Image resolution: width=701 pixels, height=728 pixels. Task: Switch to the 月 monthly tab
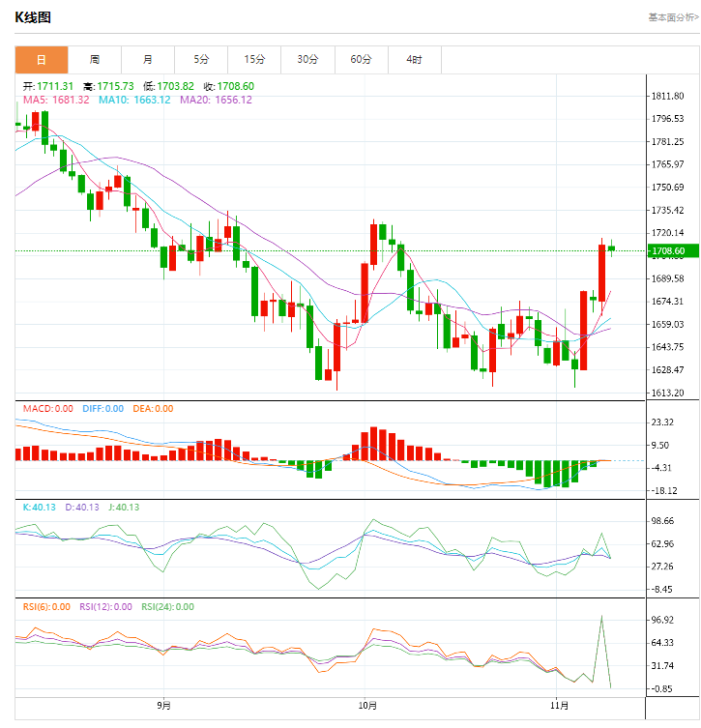click(x=148, y=60)
